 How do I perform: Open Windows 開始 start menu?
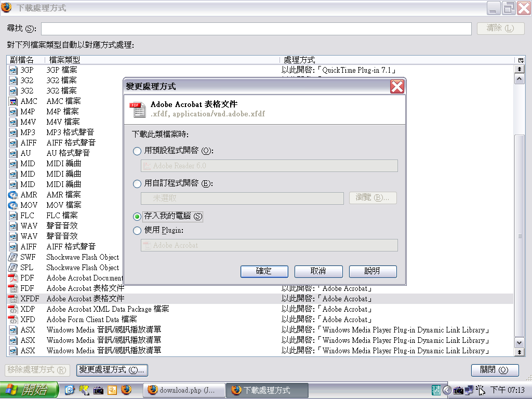click(x=30, y=390)
